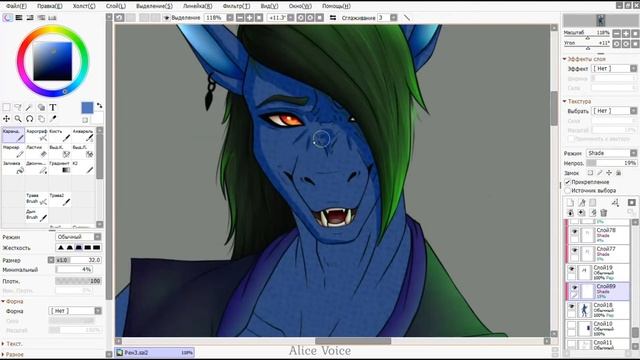
Task: Select the Zoom magnifier tool
Action: coord(18,119)
